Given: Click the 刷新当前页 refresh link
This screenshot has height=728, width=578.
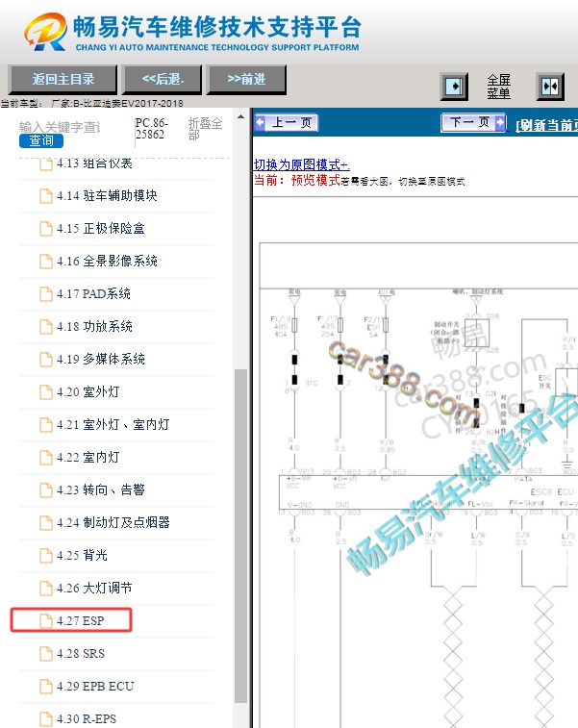Looking at the screenshot, I should click(x=547, y=125).
